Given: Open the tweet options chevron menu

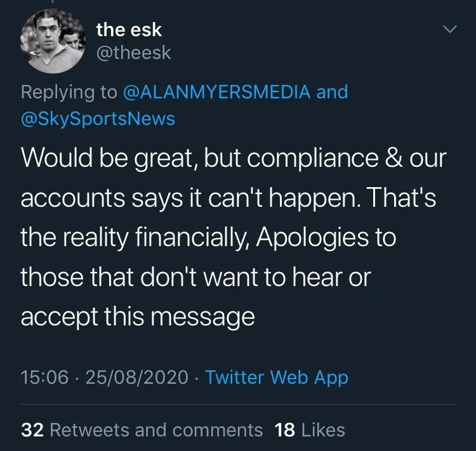Looking at the screenshot, I should [x=449, y=30].
